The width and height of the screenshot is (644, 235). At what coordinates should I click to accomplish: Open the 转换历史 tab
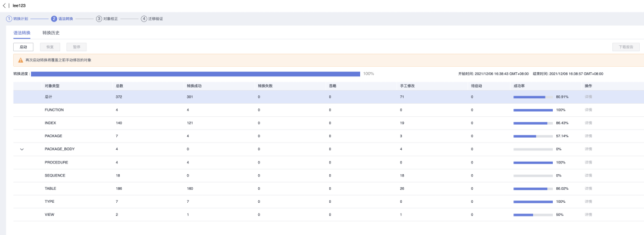51,32
